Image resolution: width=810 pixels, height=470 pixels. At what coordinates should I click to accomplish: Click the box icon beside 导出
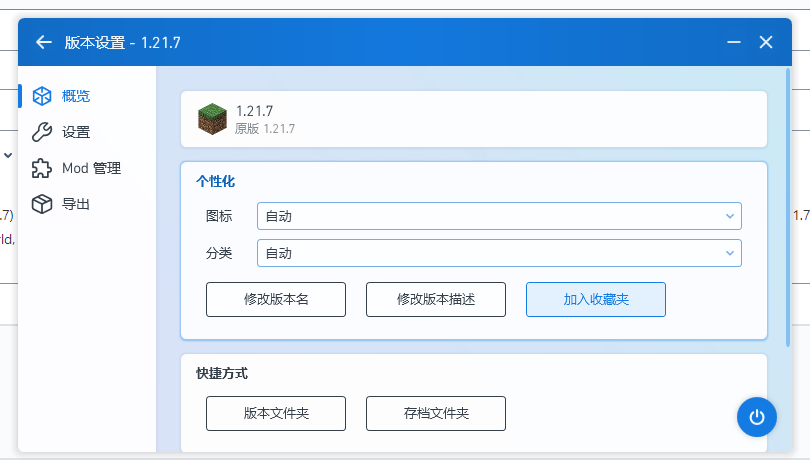pyautogui.click(x=42, y=204)
